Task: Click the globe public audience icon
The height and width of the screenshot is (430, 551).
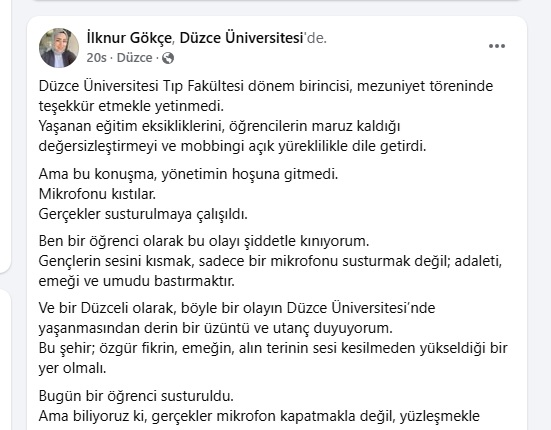Action: [168, 58]
